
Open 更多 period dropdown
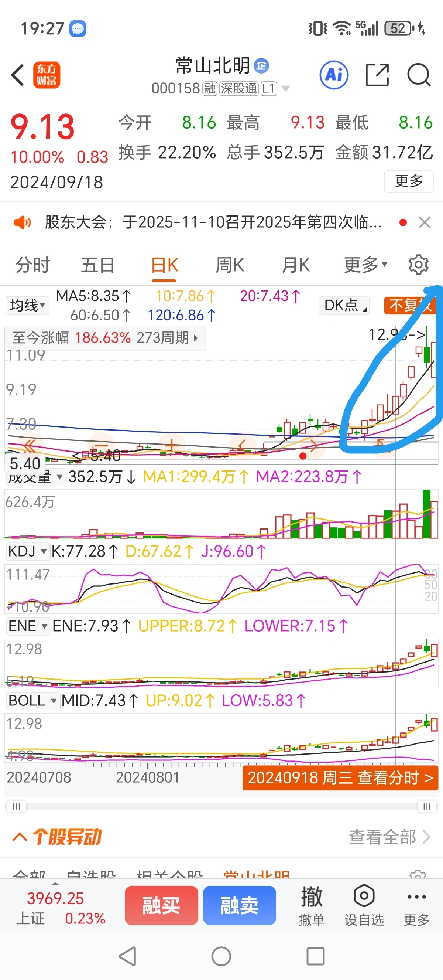[x=365, y=265]
